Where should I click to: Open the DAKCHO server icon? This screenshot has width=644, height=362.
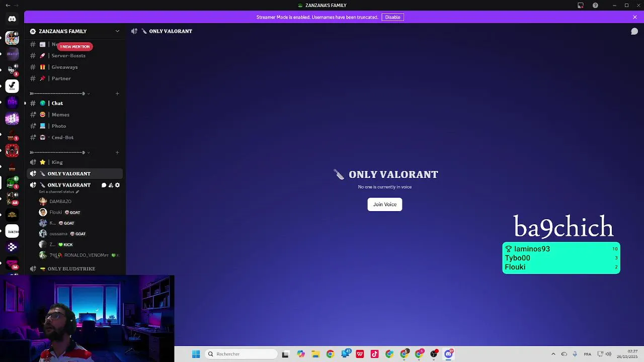12,232
